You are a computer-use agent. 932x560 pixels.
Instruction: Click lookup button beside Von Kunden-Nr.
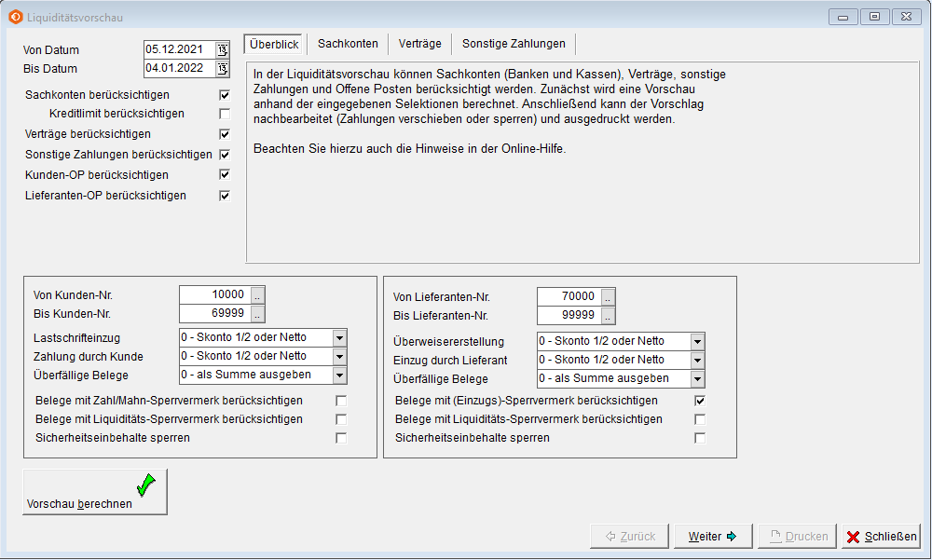click(x=258, y=294)
